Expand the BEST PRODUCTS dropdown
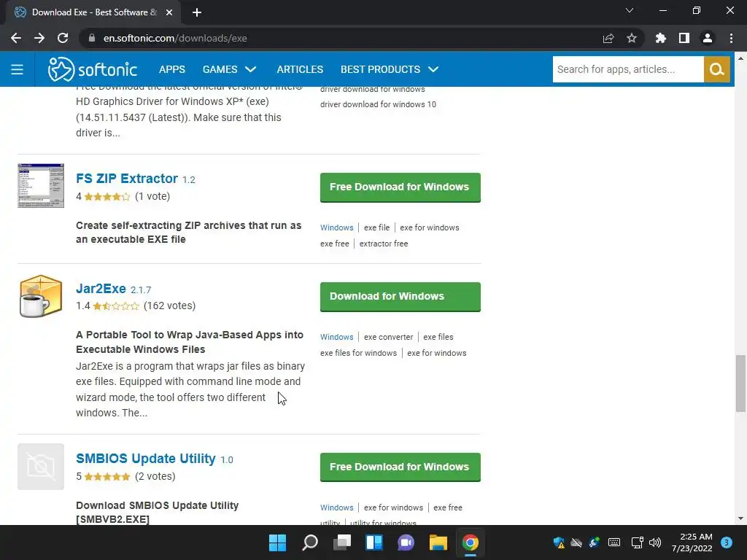Viewport: 747px width, 560px height. 390,69
